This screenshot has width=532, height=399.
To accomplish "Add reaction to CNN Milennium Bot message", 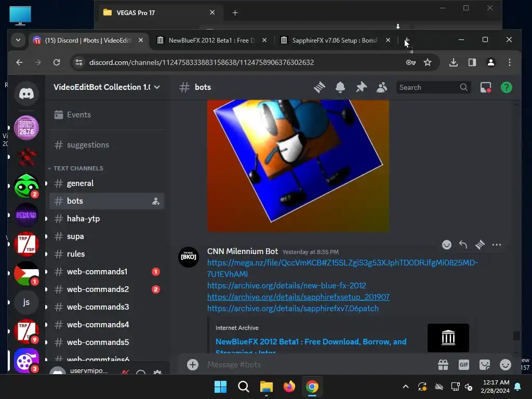I will pos(446,245).
